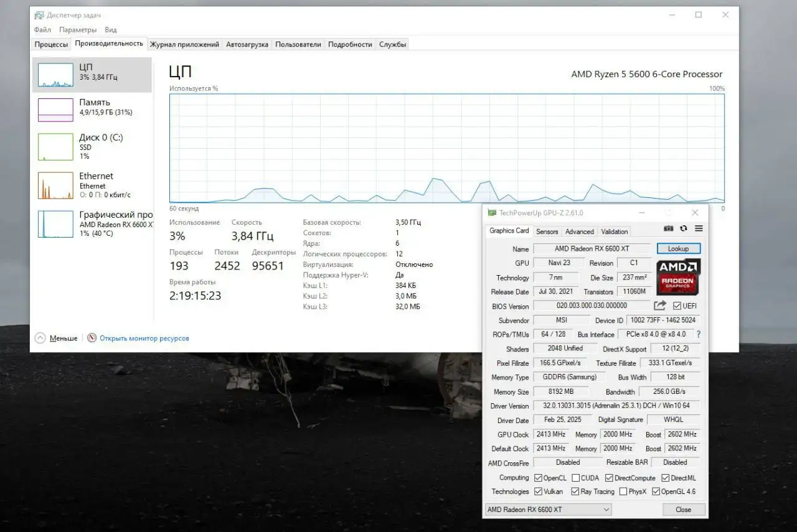The image size is (797, 532).
Task: Open the GPU-Z hamburger menu
Action: pos(699,229)
